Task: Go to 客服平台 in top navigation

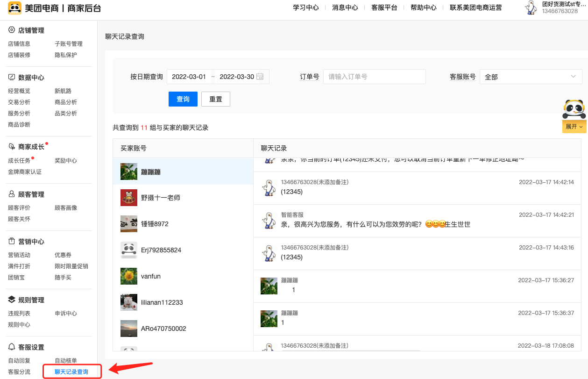Action: [384, 8]
